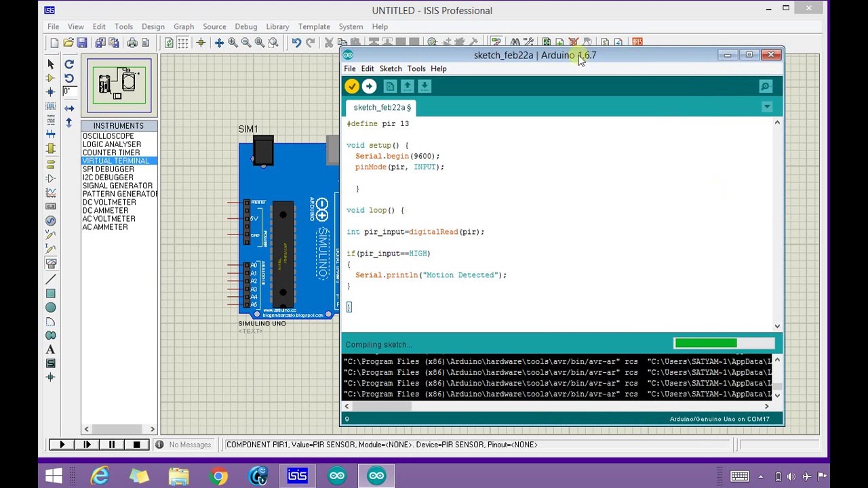Select the 2D Graphics Text A tool
The width and height of the screenshot is (868, 488).
pyautogui.click(x=51, y=350)
